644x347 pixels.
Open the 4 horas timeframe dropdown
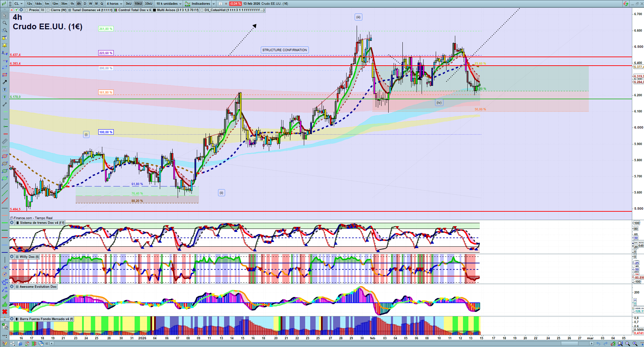(x=114, y=4)
